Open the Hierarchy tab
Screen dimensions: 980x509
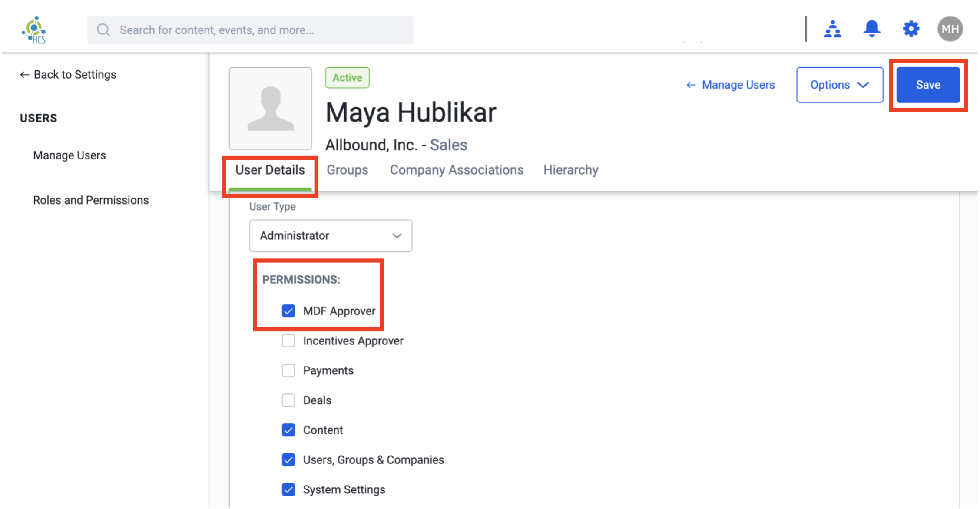(571, 170)
